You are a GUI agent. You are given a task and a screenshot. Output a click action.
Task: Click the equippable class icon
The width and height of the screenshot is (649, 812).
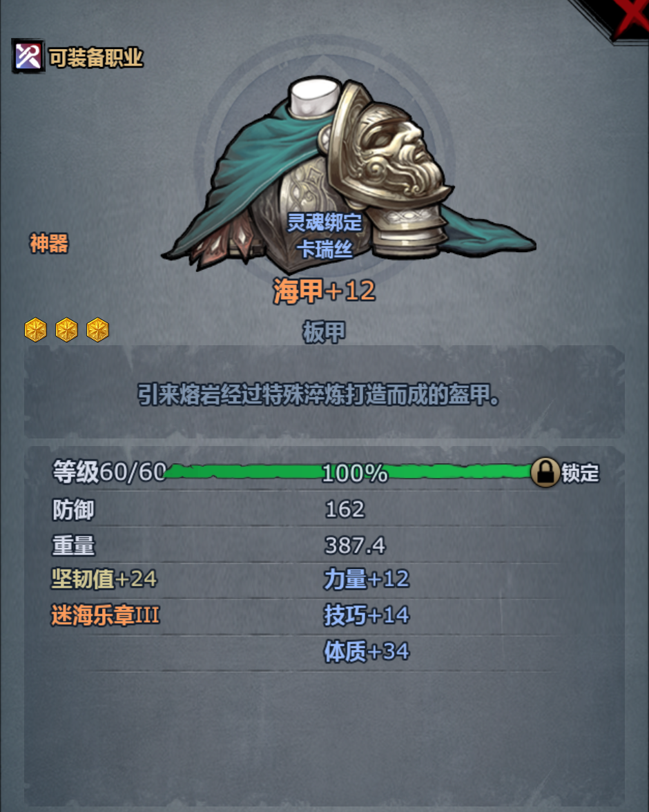coord(28,56)
